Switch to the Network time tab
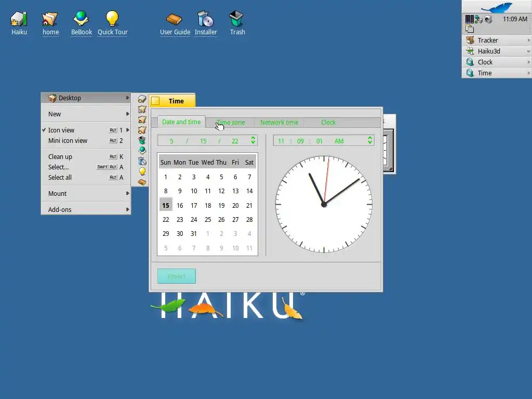532x399 pixels. click(279, 123)
